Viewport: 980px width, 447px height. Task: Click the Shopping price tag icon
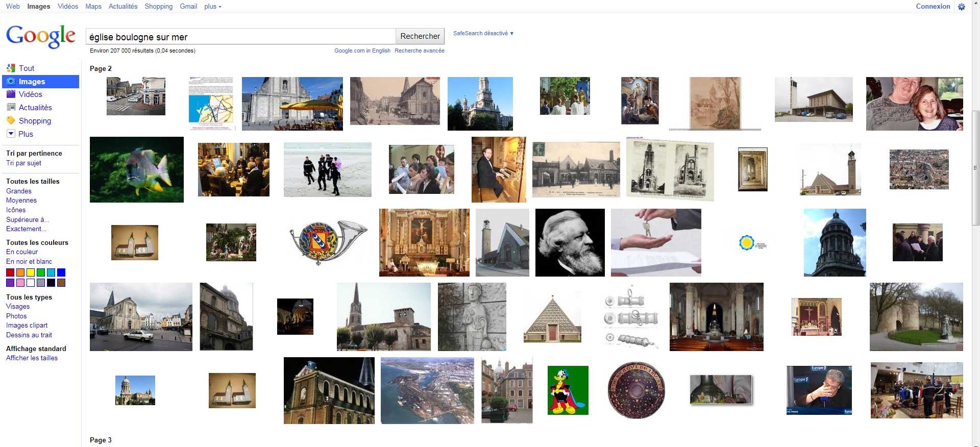[x=11, y=120]
